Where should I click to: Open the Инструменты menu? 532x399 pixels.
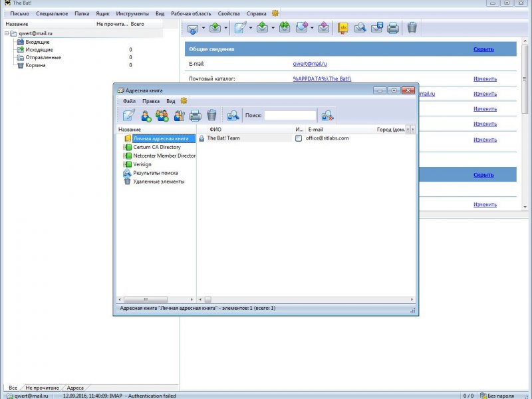(132, 13)
